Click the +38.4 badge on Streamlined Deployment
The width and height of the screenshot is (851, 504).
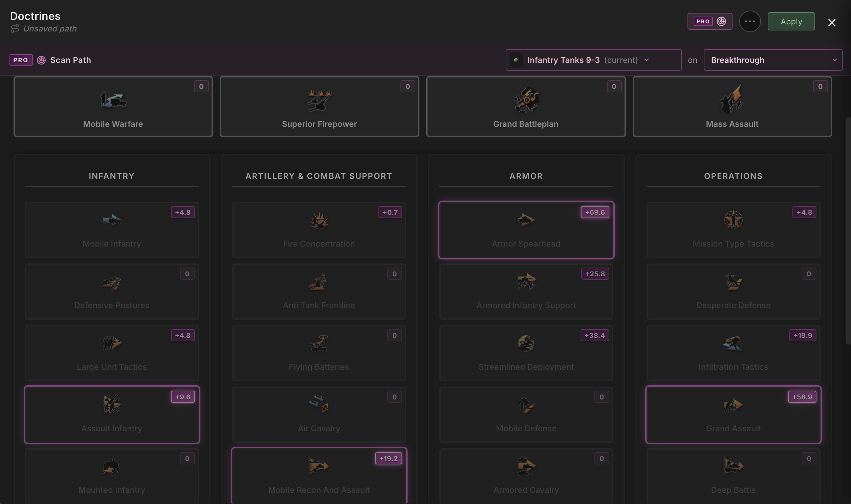[595, 336]
